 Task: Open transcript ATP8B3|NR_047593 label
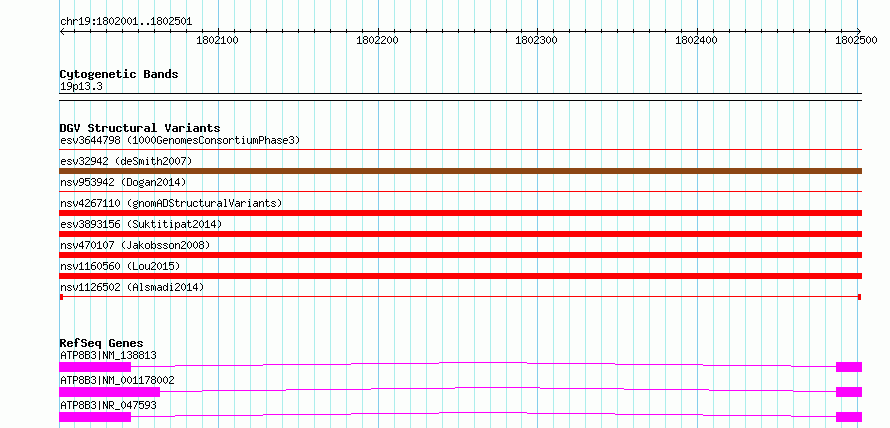tap(108, 406)
